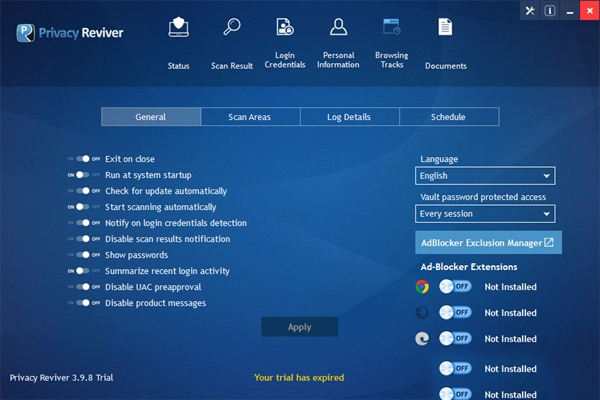Switch on Edge ad-blocker extension
Image resolution: width=600 pixels, height=400 pixels.
[455, 339]
